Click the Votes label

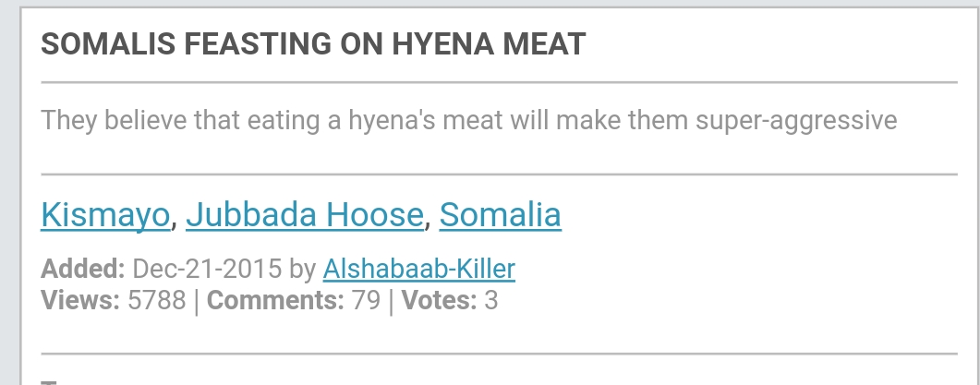[x=439, y=300]
